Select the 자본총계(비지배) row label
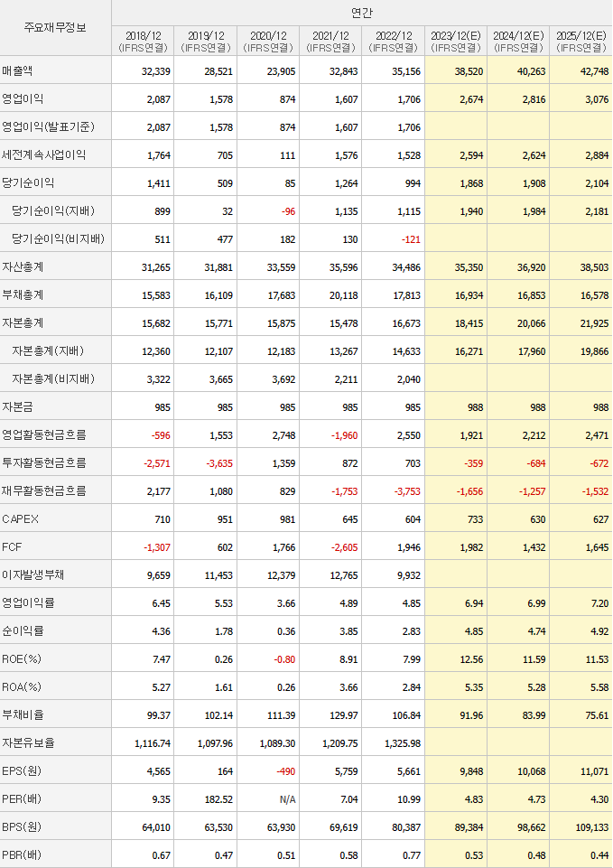Viewport: 613px width, 868px height. point(53,378)
